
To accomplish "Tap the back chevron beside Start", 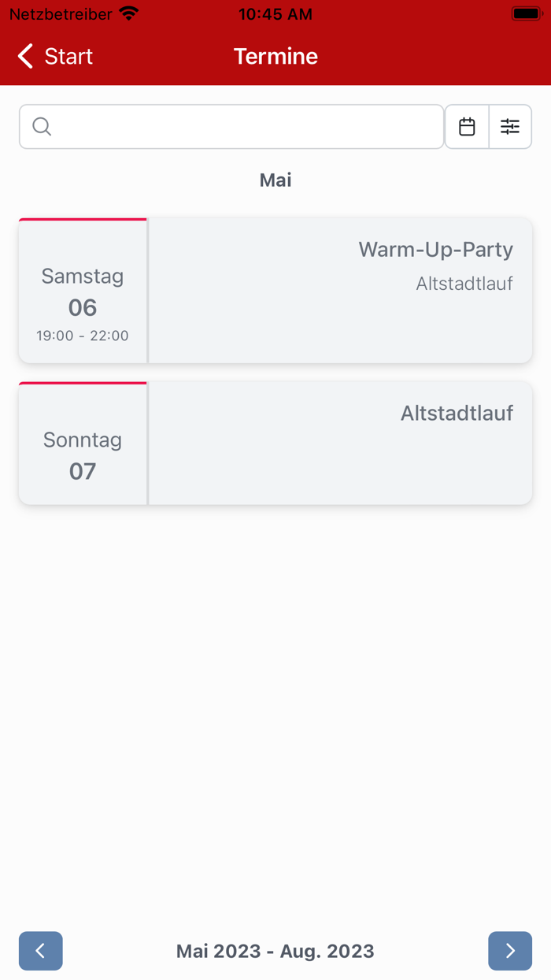I will pyautogui.click(x=26, y=56).
